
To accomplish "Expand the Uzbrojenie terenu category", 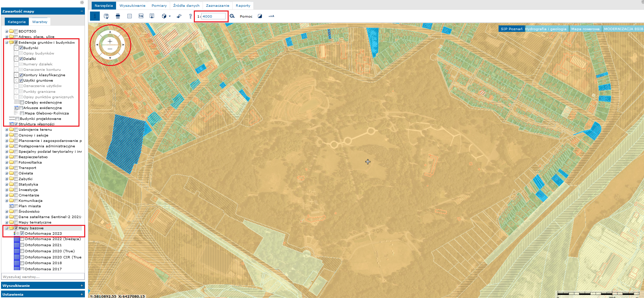I will click(x=6, y=130).
